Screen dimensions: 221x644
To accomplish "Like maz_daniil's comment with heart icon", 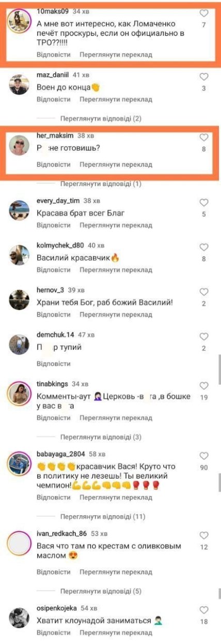I will pyautogui.click(x=204, y=77).
